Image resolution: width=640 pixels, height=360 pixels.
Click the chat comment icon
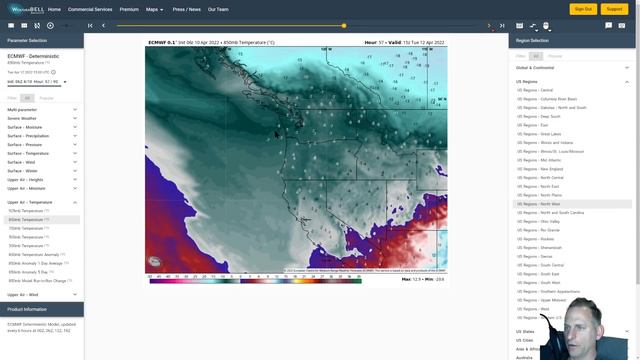[609, 26]
